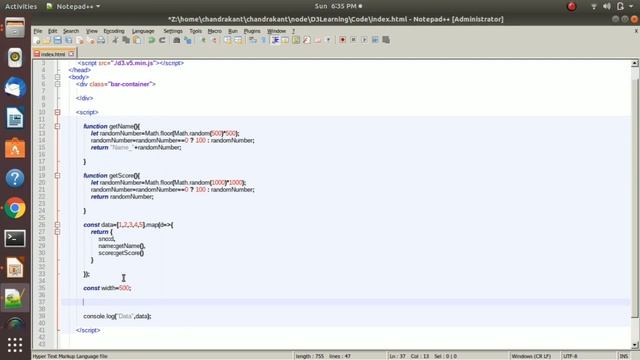
Task: Open the Help icon in the dock
Action: coord(15,178)
